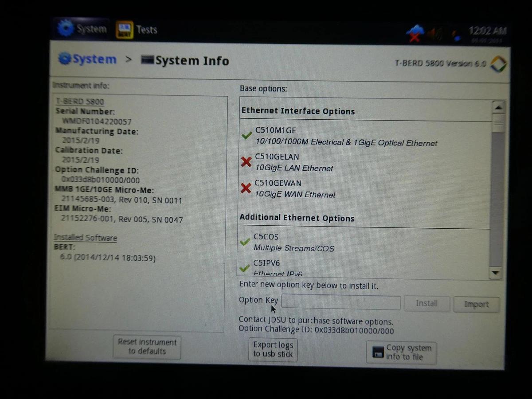Click the disk icon on Copy system info
Screen dimensions: 532x399
pos(378,353)
